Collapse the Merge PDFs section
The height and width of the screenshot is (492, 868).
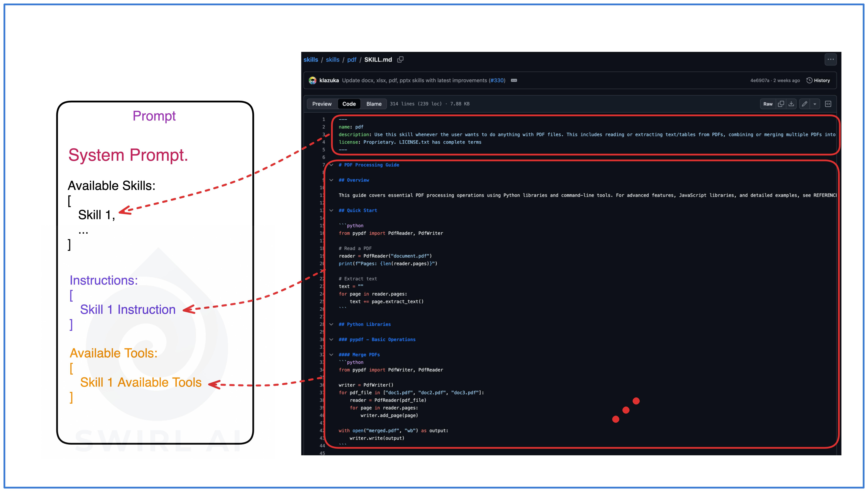coord(332,355)
